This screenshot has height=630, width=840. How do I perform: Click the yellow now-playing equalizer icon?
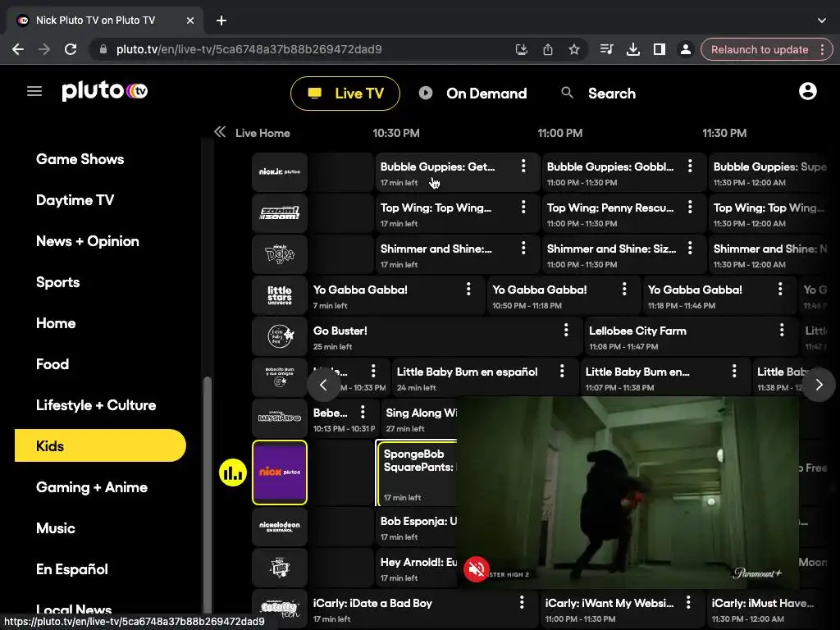(233, 472)
